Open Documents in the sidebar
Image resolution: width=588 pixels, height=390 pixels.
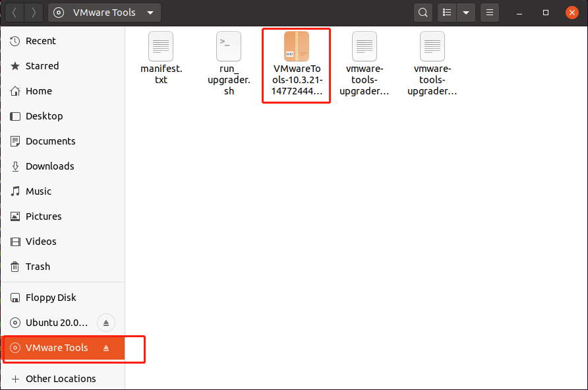click(63, 141)
